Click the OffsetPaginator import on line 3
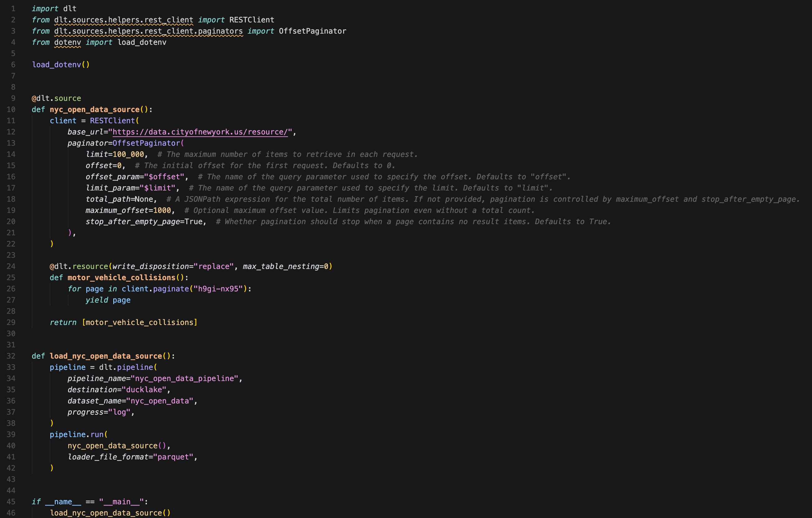This screenshot has width=812, height=518. (x=312, y=31)
